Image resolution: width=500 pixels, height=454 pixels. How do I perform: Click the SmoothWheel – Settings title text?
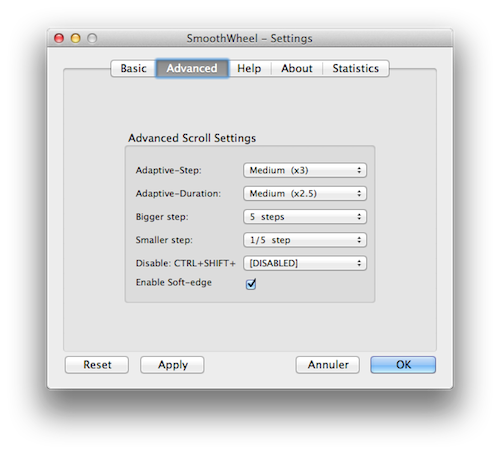click(x=250, y=38)
